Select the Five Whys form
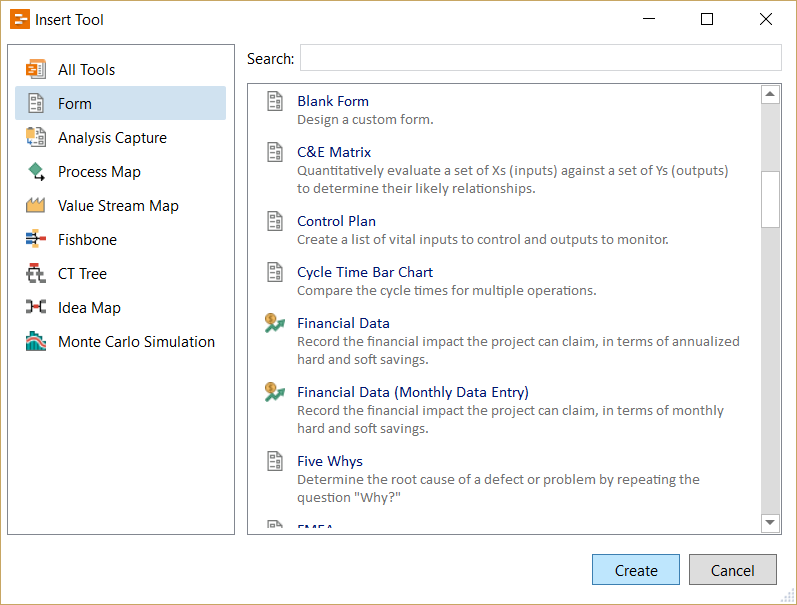Screen dimensions: 797x605 pos(329,461)
